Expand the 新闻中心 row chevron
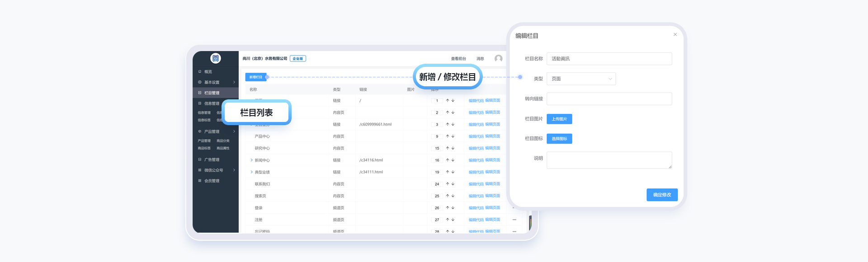The image size is (868, 262). point(252,160)
